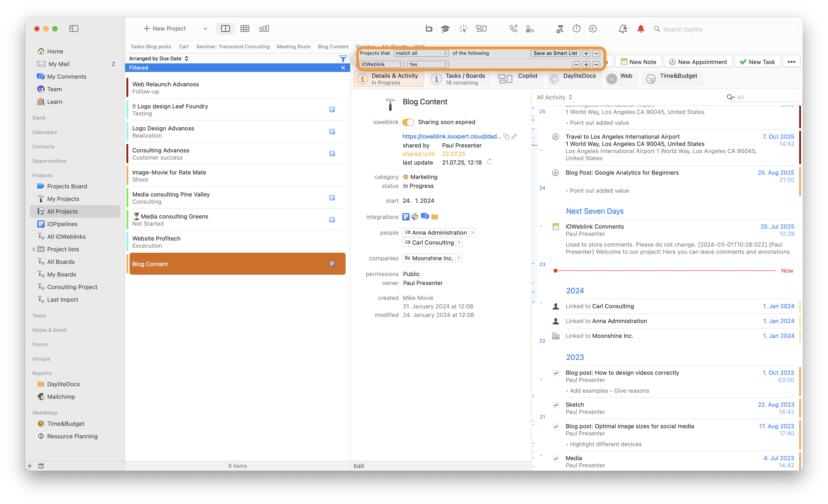Toggle the ioweblink sharing switch
Viewport: 828px width, 504px height.
[408, 122]
